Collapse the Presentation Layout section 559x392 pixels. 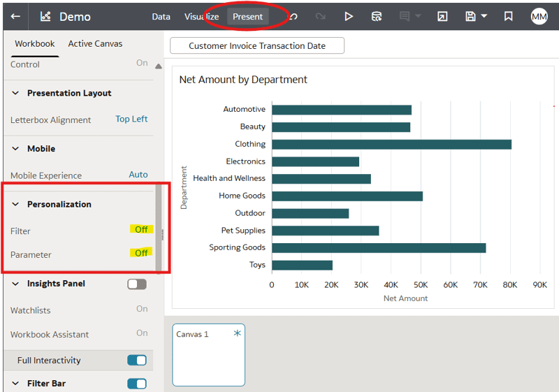(15, 93)
